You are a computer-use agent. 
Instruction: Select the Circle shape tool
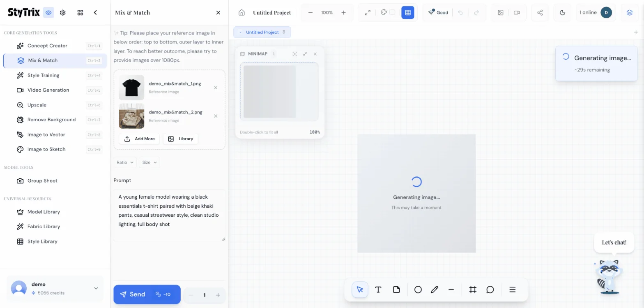click(x=418, y=289)
